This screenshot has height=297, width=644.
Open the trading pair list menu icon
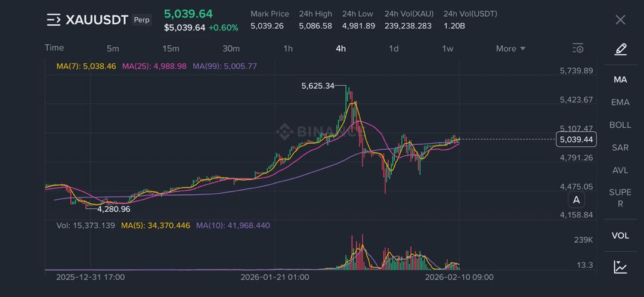tap(54, 20)
